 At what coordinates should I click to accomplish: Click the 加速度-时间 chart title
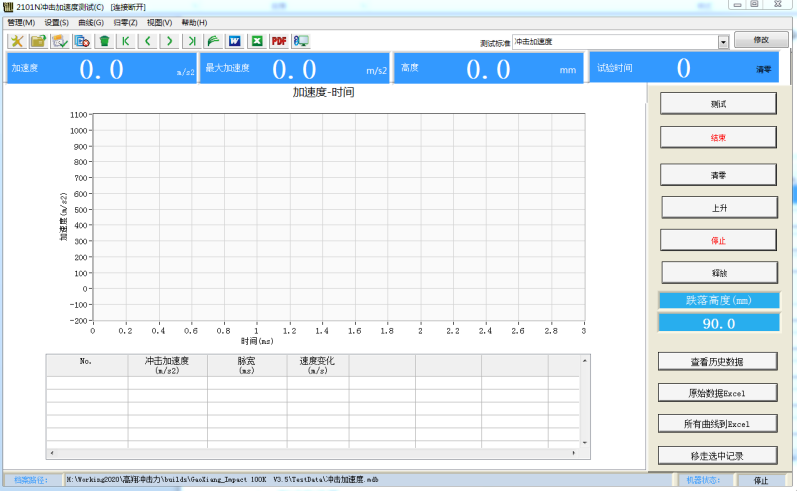pyautogui.click(x=323, y=92)
